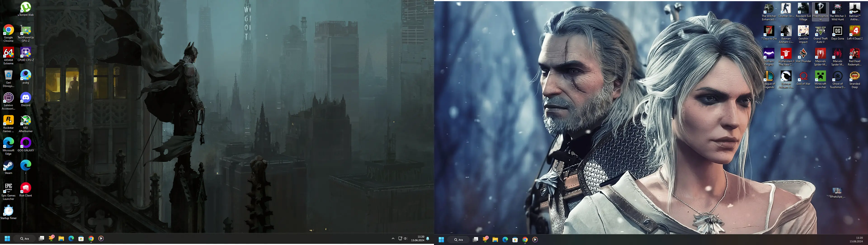Open File Explorer on Witcher-screen taskbar
868x245 pixels.
click(x=495, y=240)
